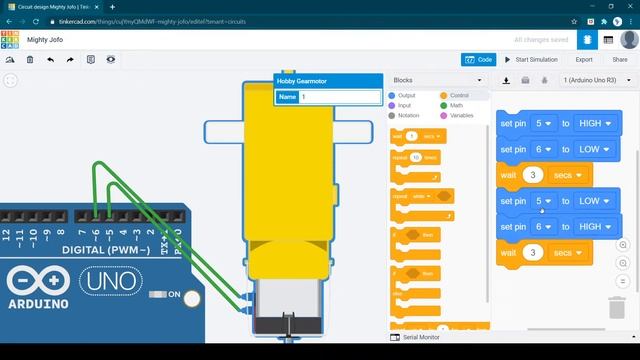
Task: Open pin 5 dropdown in fourth block
Action: point(543,201)
